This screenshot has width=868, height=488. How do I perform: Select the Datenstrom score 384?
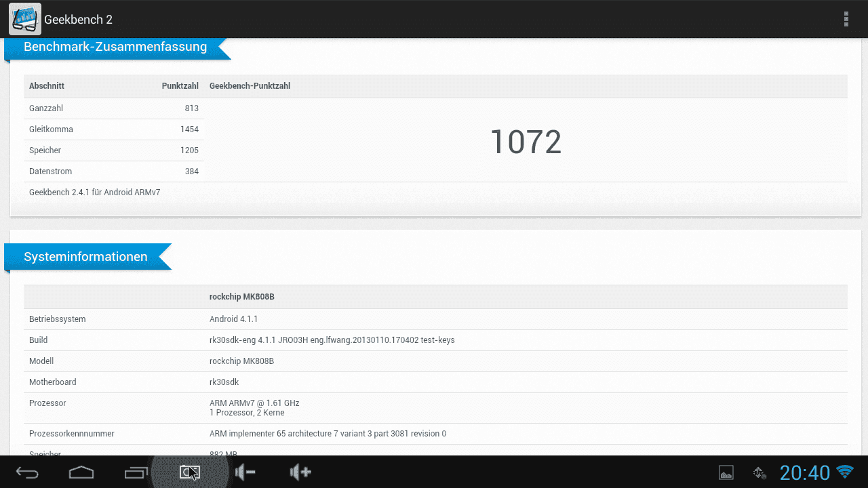(192, 171)
